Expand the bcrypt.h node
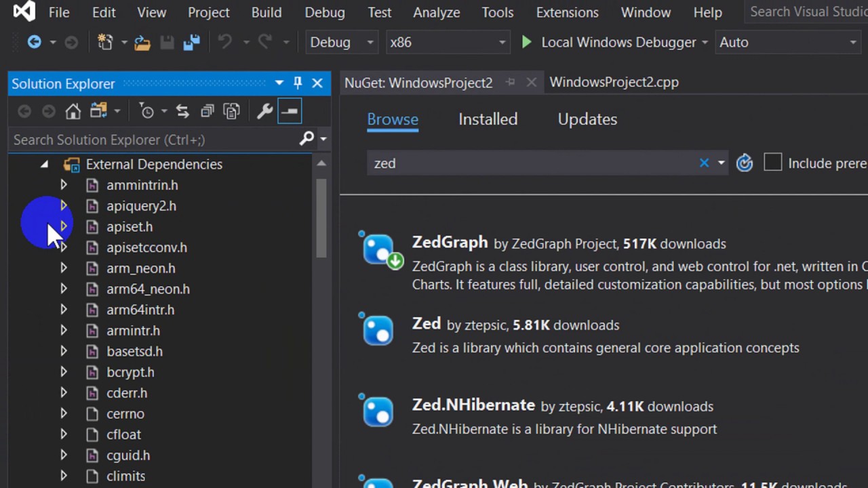Image resolution: width=868 pixels, height=488 pixels. coord(64,371)
